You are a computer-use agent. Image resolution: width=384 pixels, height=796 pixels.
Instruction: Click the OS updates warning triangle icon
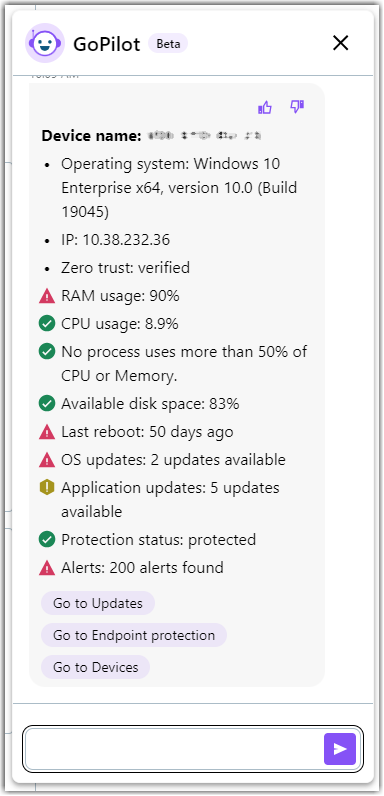(47, 460)
